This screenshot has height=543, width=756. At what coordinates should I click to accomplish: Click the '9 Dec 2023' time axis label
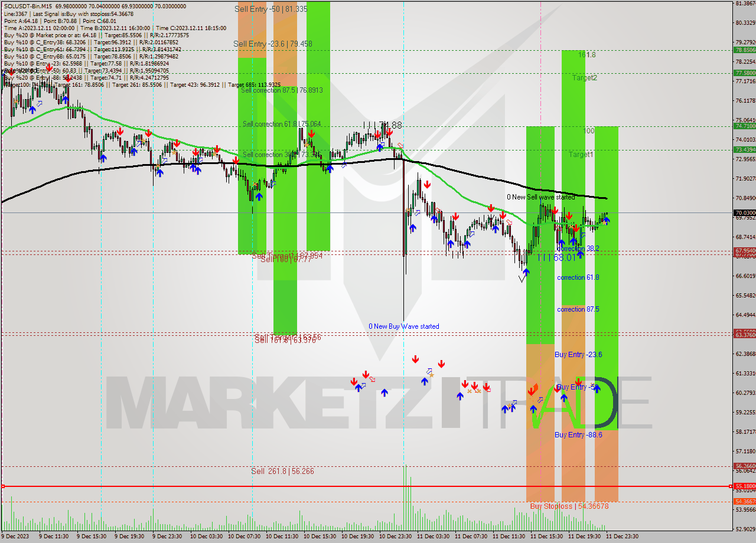click(x=14, y=537)
